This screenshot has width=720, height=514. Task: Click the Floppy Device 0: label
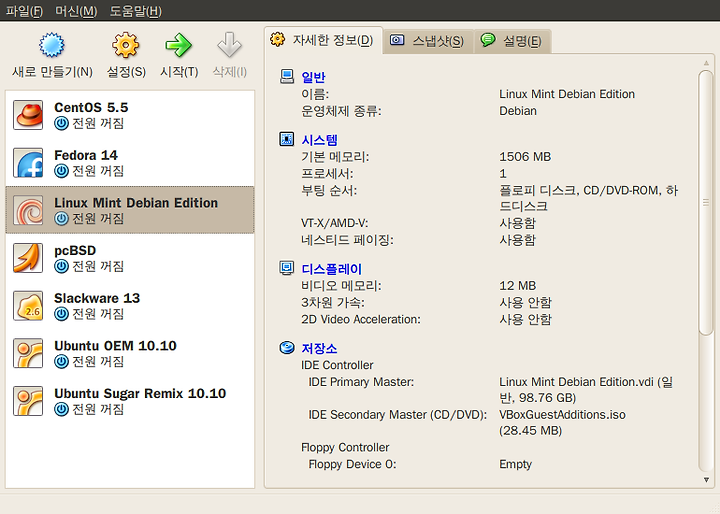click(x=352, y=464)
